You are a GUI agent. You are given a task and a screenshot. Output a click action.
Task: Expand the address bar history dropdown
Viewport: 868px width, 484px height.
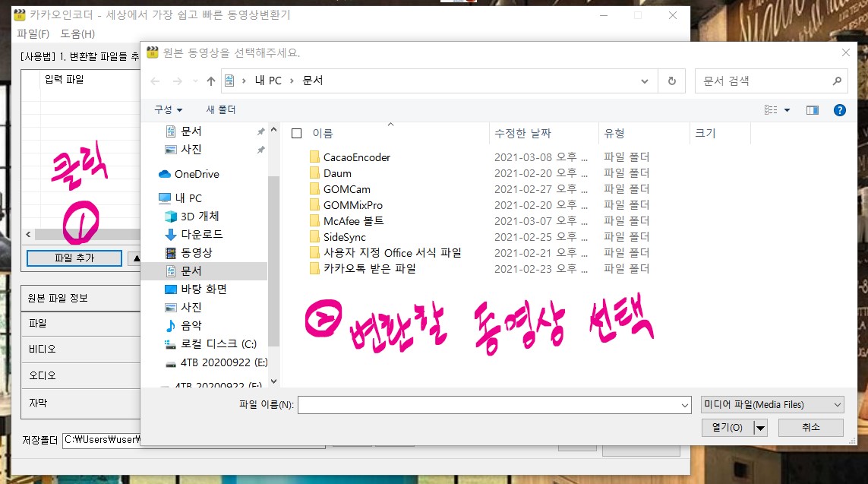pos(645,81)
